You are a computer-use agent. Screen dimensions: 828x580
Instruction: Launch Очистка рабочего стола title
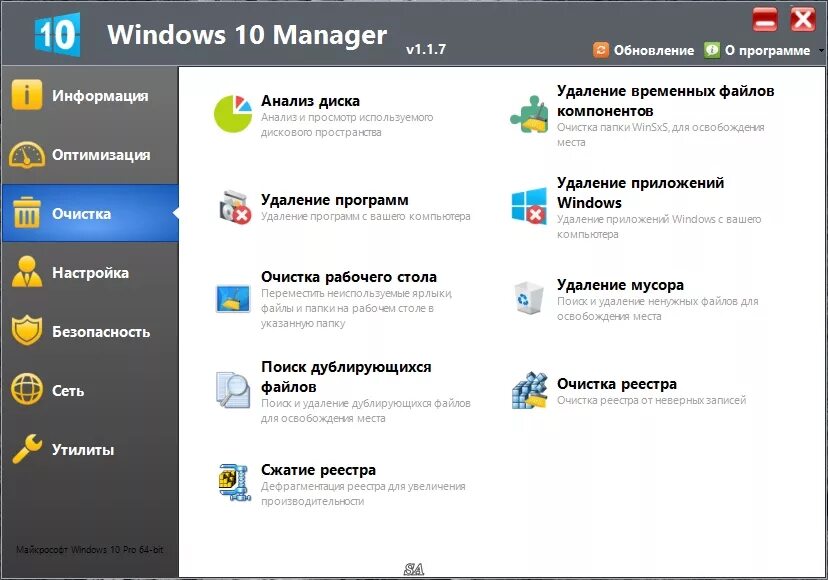click(349, 277)
